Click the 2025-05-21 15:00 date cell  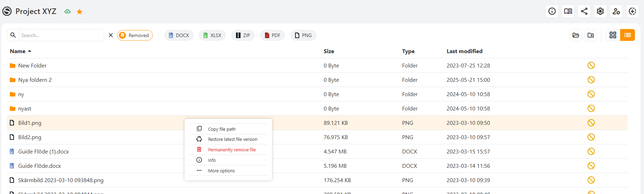[x=468, y=80]
